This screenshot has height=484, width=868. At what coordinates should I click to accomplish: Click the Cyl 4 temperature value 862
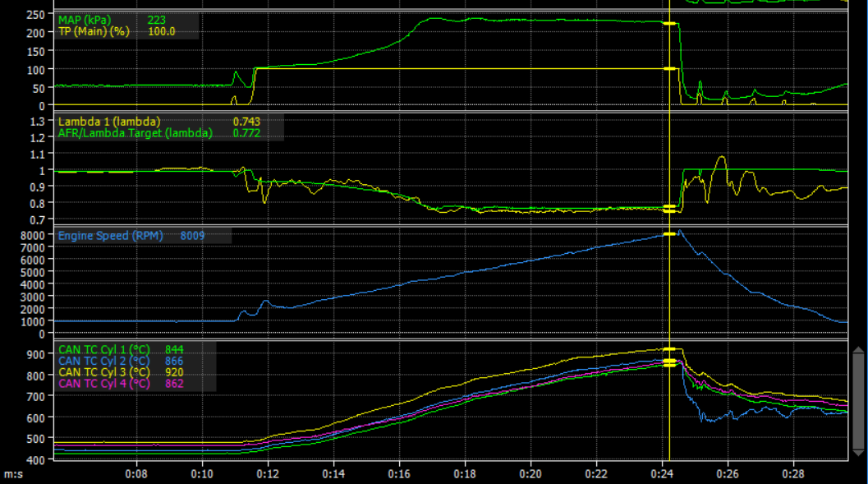point(174,383)
